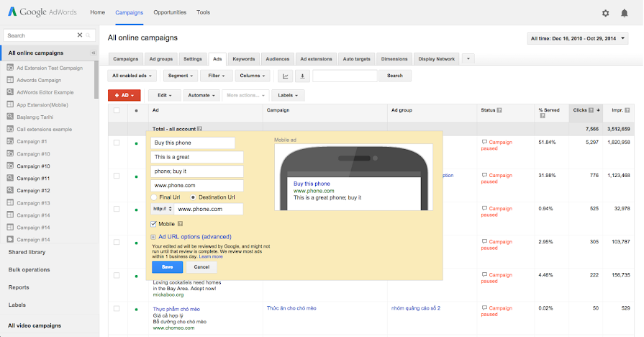Tick the checkbox on the 31.98% row
This screenshot has height=337, width=644.
[x=117, y=176]
